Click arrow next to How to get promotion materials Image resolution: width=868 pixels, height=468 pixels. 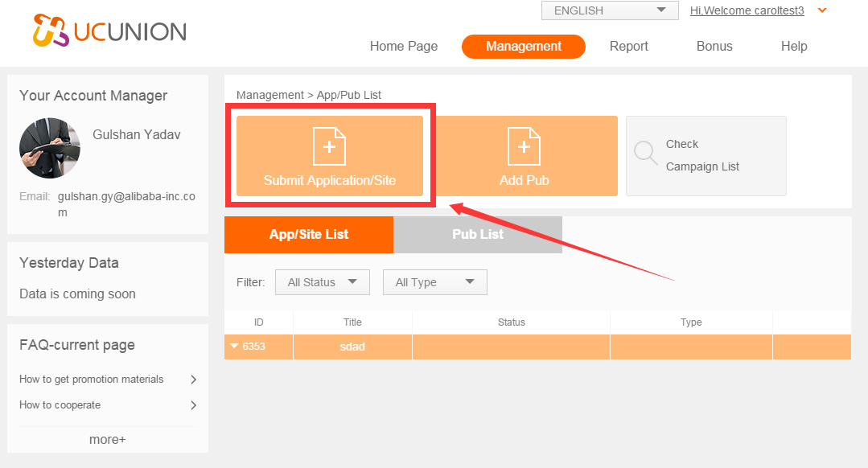(x=193, y=380)
